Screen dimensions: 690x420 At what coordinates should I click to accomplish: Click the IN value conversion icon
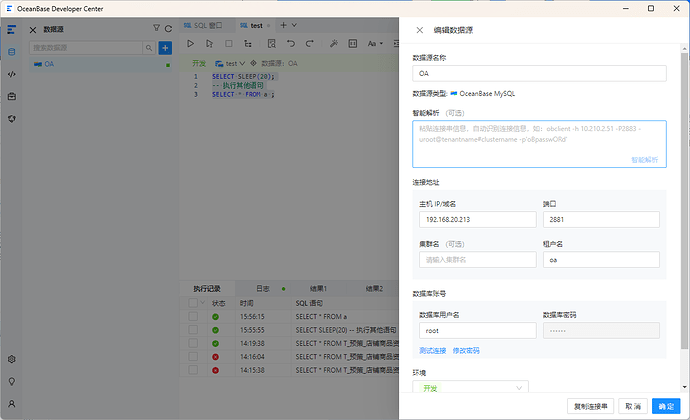[352, 43]
